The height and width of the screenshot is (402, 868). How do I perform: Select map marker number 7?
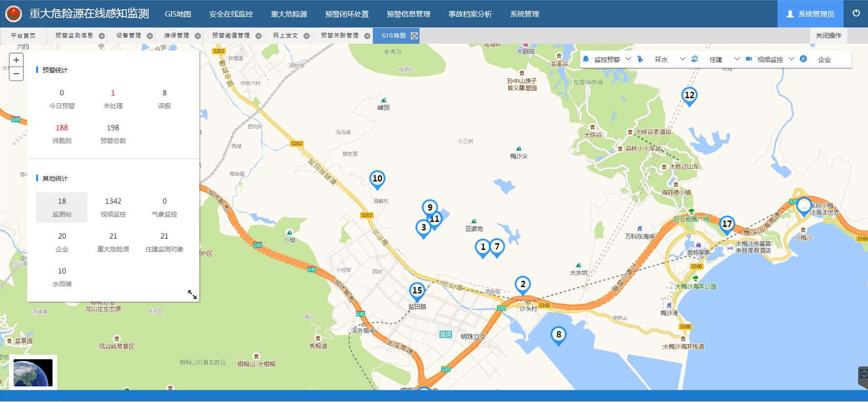[x=497, y=248]
